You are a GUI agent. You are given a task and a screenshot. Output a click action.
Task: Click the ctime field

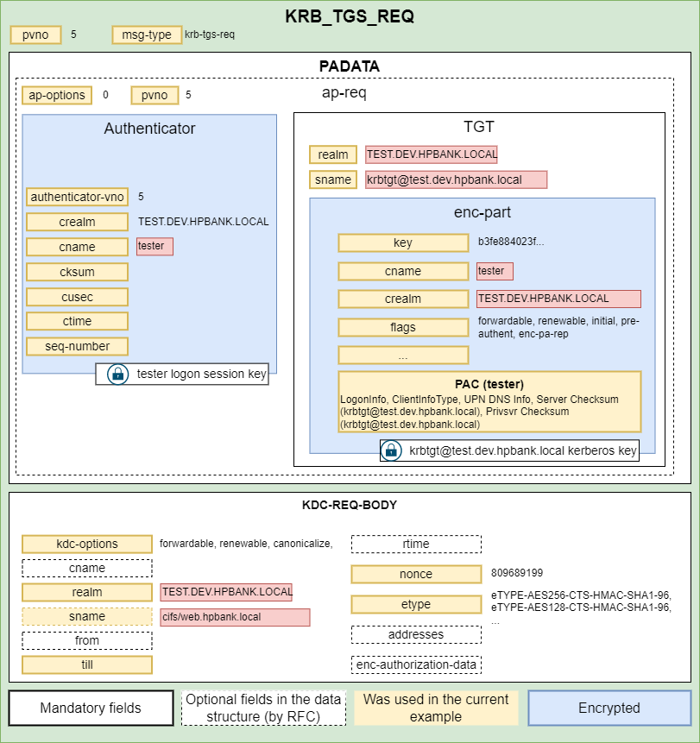tap(78, 321)
